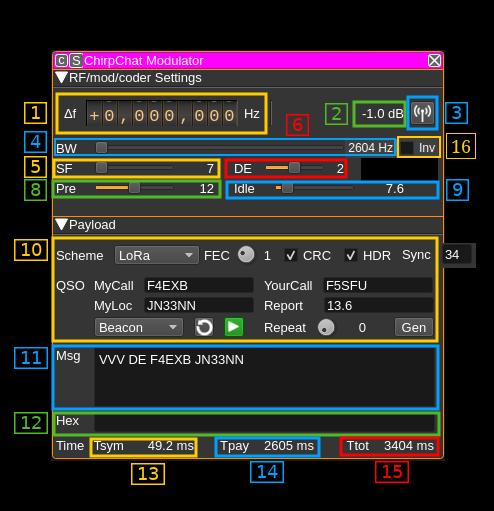Click the S settings icon in title bar
This screenshot has width=494, height=511.
[76, 61]
